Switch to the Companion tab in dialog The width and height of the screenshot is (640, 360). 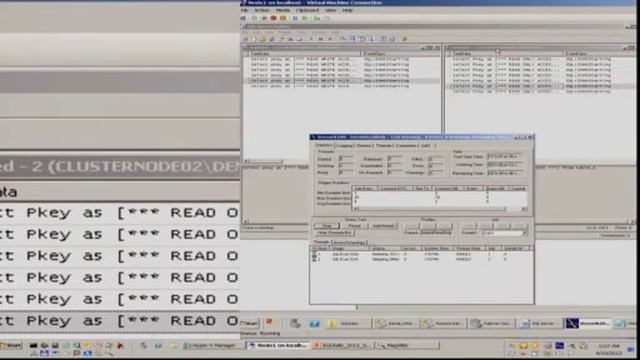(x=406, y=146)
